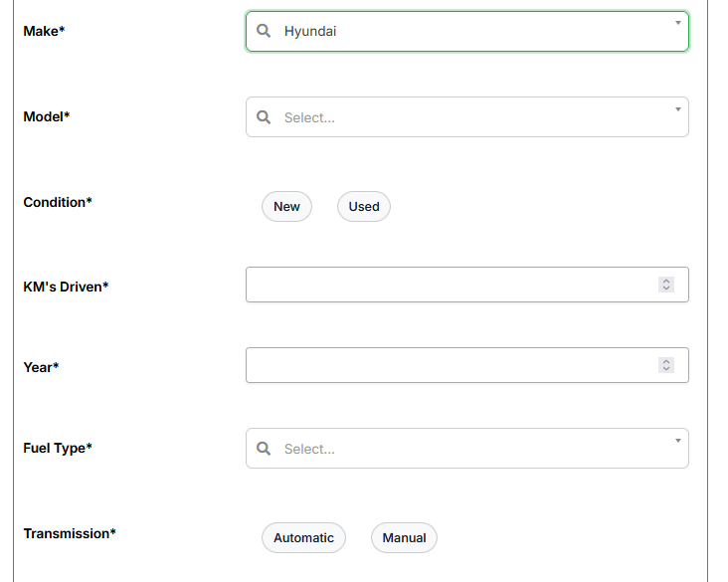
Task: Focus the Year input box
Action: (x=448, y=365)
